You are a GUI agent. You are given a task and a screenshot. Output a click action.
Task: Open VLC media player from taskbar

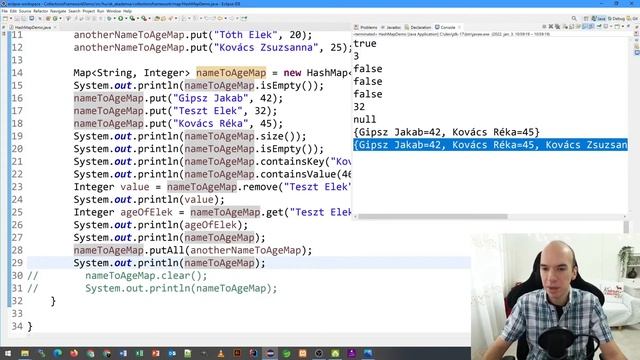(x=221, y=353)
